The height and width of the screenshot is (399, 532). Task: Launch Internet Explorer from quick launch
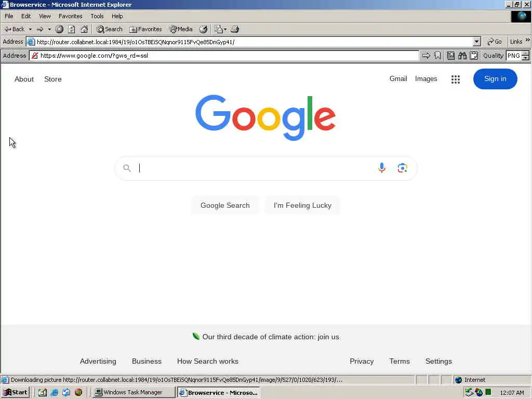pos(54,393)
